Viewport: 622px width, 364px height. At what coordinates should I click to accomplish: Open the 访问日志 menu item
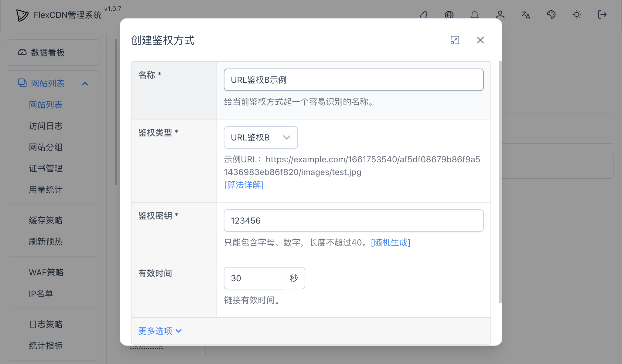[x=46, y=126]
